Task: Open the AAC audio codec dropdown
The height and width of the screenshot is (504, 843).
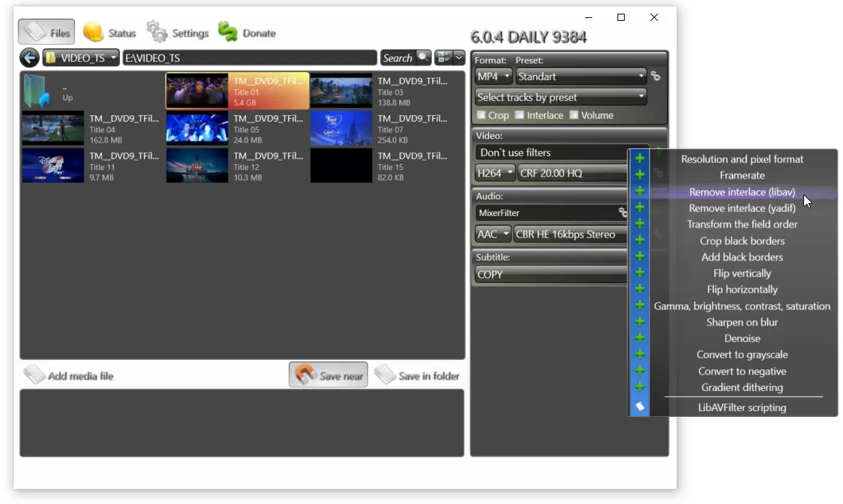Action: click(493, 234)
